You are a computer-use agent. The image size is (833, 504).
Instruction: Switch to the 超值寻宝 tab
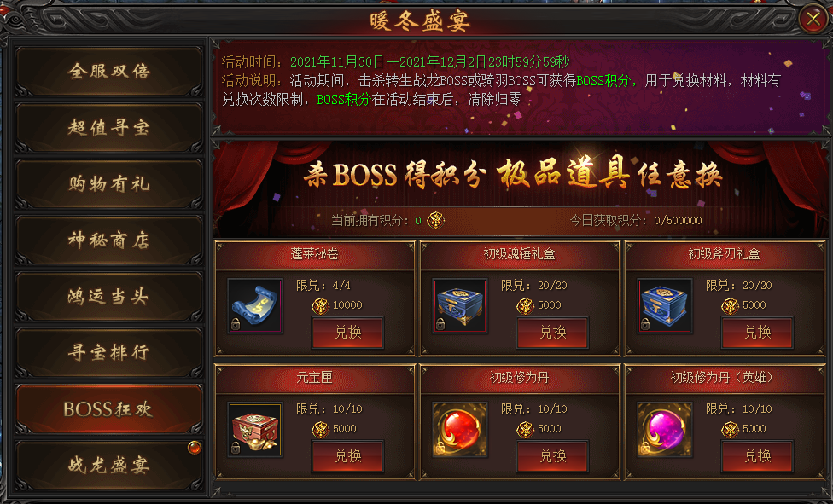pos(109,127)
